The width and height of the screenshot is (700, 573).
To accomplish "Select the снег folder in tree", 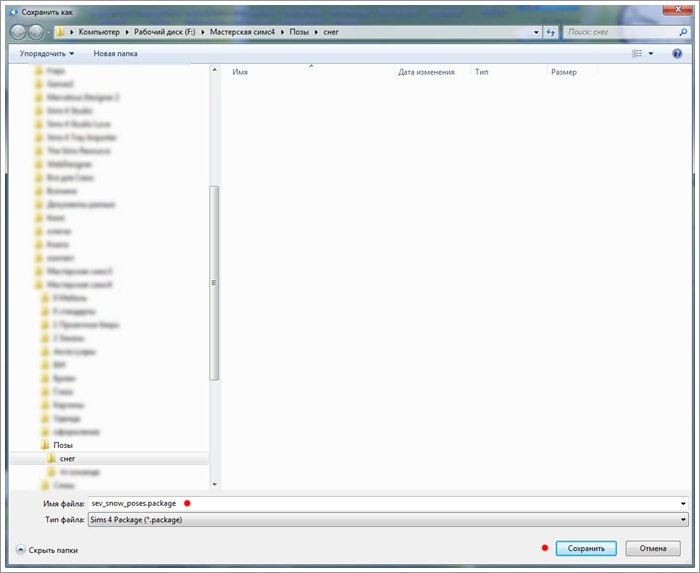I will tap(68, 458).
